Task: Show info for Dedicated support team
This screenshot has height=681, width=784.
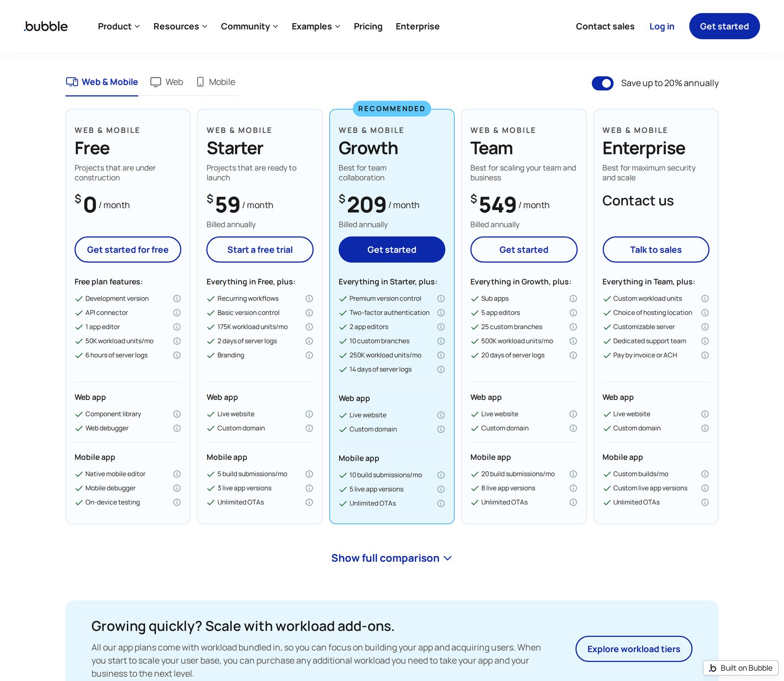Action: click(705, 341)
